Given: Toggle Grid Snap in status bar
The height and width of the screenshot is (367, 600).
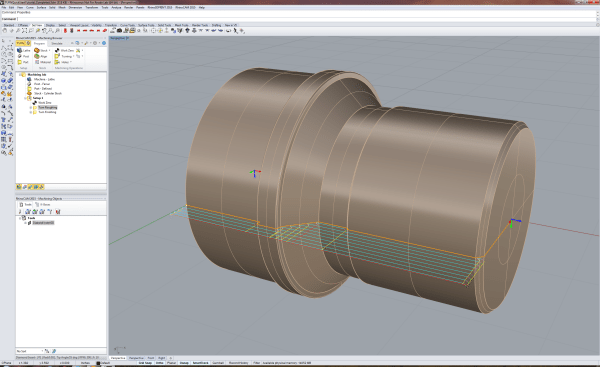Looking at the screenshot, I should point(145,363).
